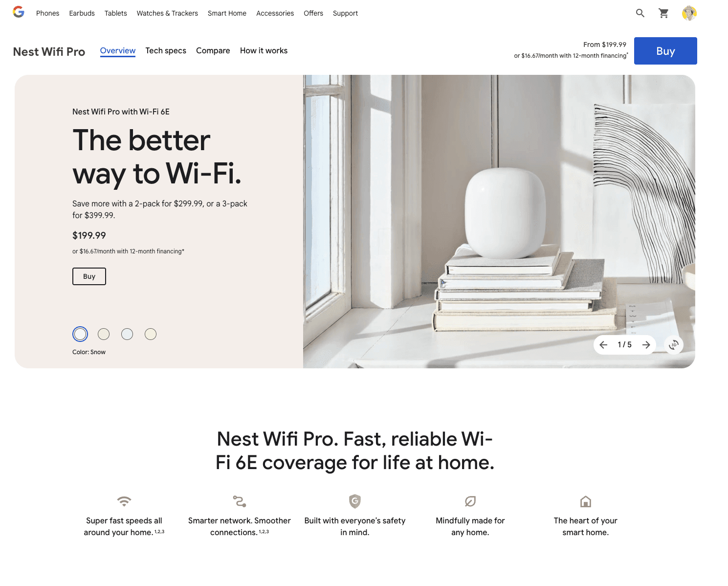Image resolution: width=728 pixels, height=586 pixels.
Task: Click the large blue Buy button
Action: [665, 51]
